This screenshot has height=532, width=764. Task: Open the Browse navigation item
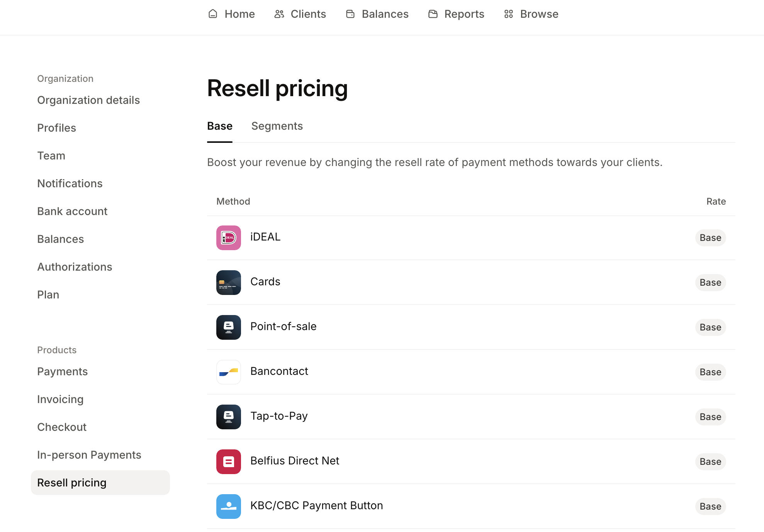coord(531,14)
